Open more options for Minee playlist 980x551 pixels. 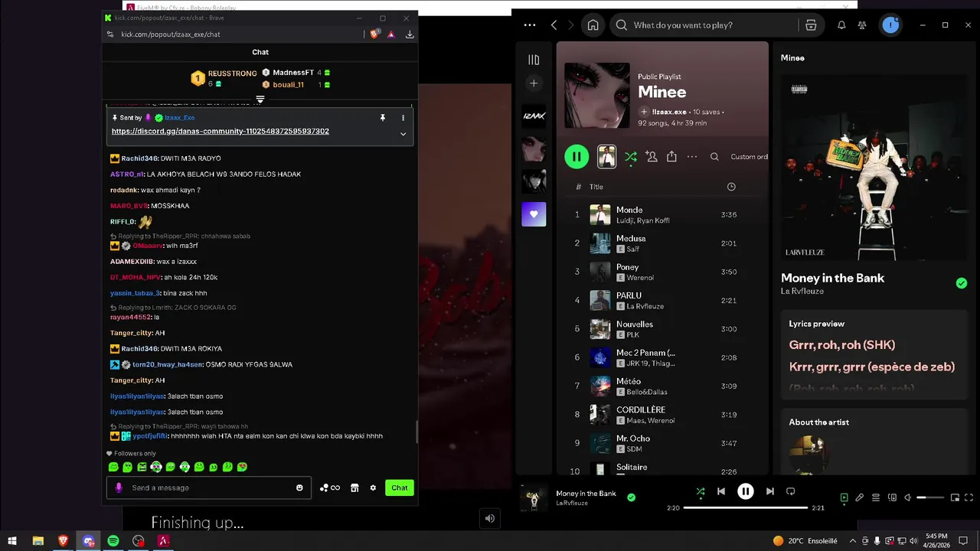692,157
